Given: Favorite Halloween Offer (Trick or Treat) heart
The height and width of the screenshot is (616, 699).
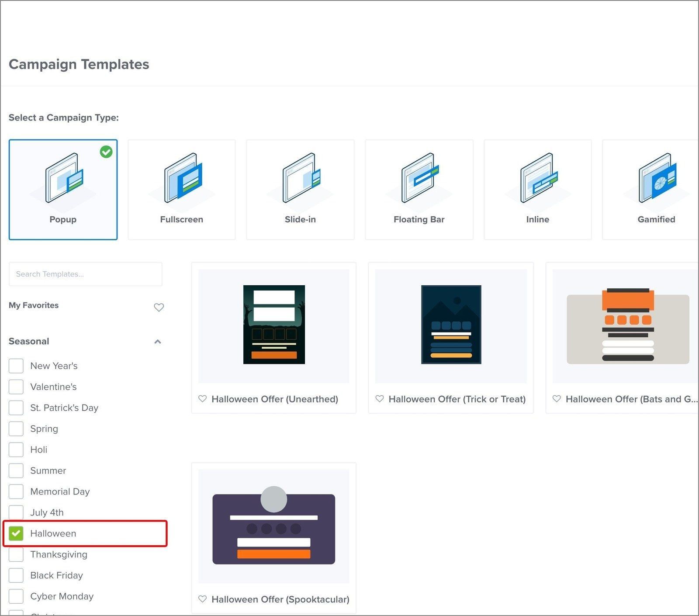Looking at the screenshot, I should [379, 399].
